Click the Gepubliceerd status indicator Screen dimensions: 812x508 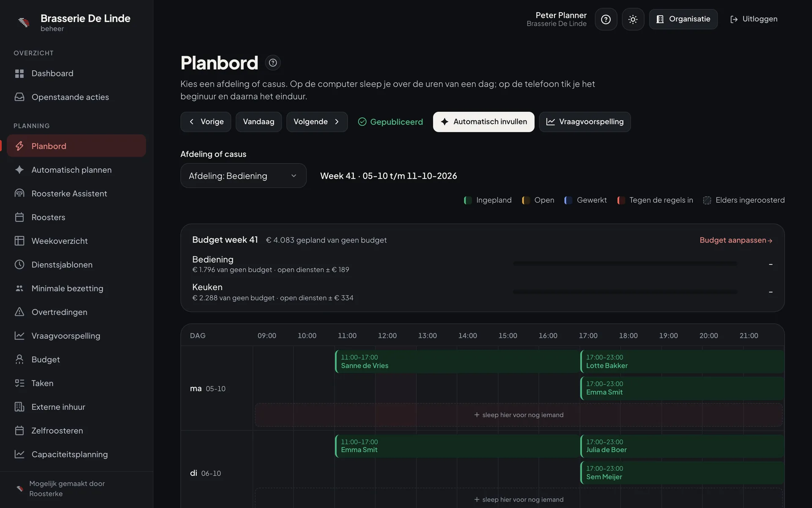point(390,122)
